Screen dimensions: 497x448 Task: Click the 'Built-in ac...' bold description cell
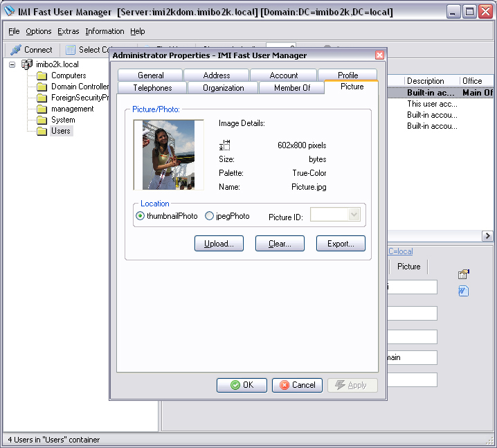tap(431, 93)
